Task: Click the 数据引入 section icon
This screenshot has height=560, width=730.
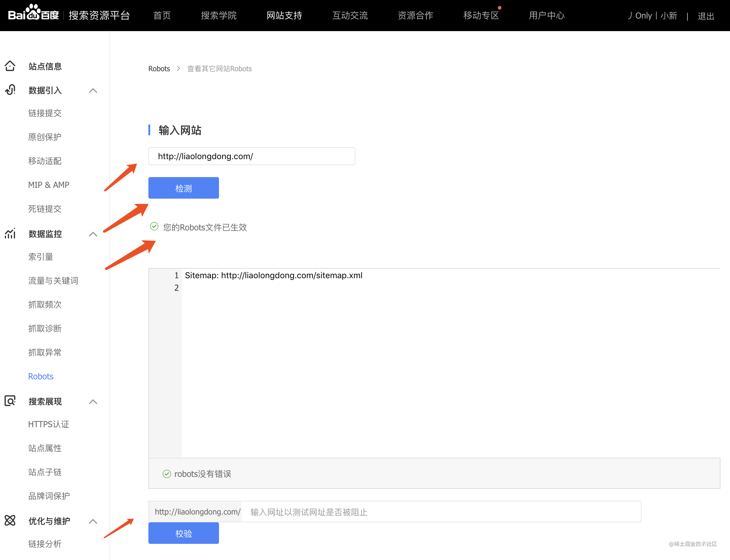Action: tap(10, 90)
